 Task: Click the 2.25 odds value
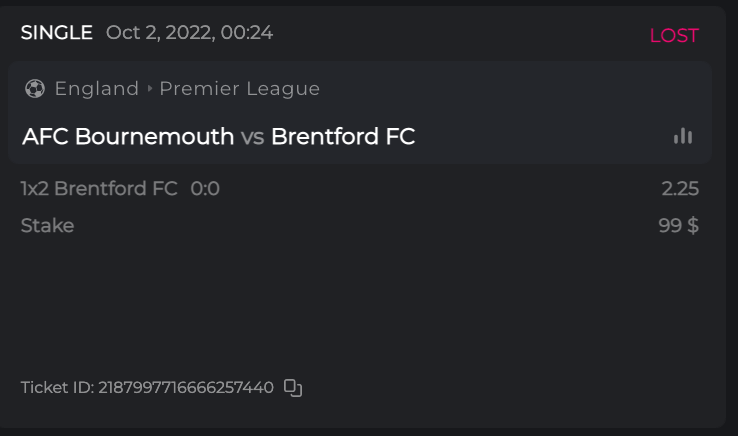click(x=680, y=189)
